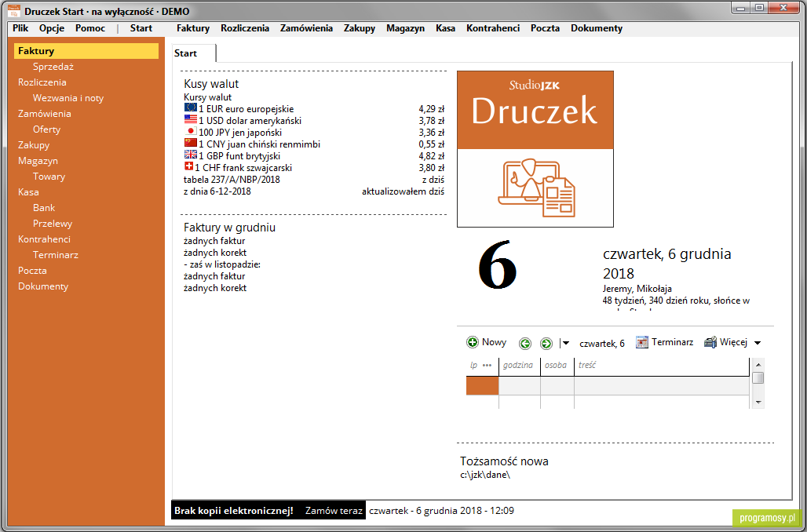Click the Swiss flag icon for CHF
Image resolution: width=807 pixels, height=532 pixels.
point(188,166)
